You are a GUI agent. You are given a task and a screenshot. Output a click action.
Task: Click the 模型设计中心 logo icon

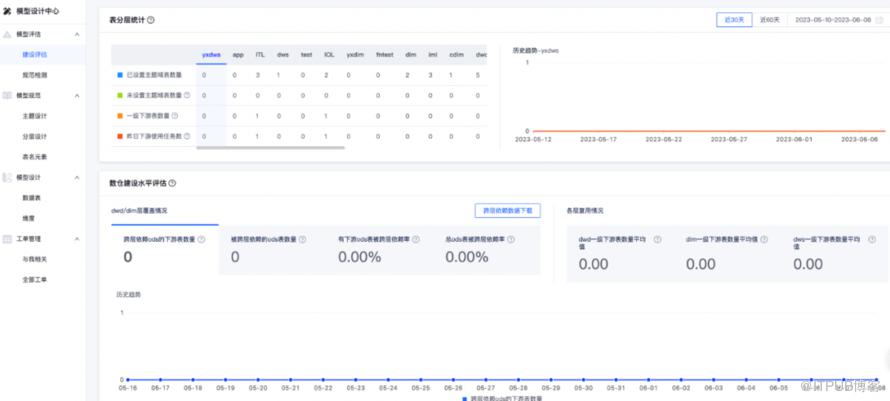click(8, 10)
